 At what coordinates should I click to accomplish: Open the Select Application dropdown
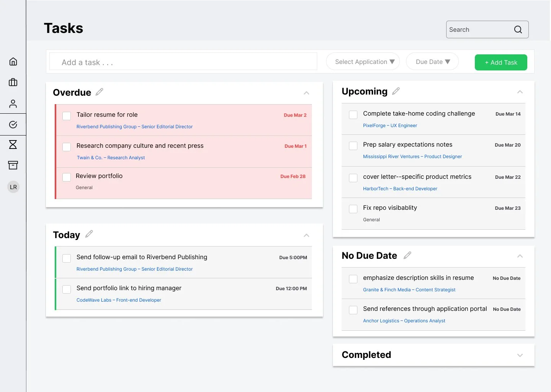[362, 61]
